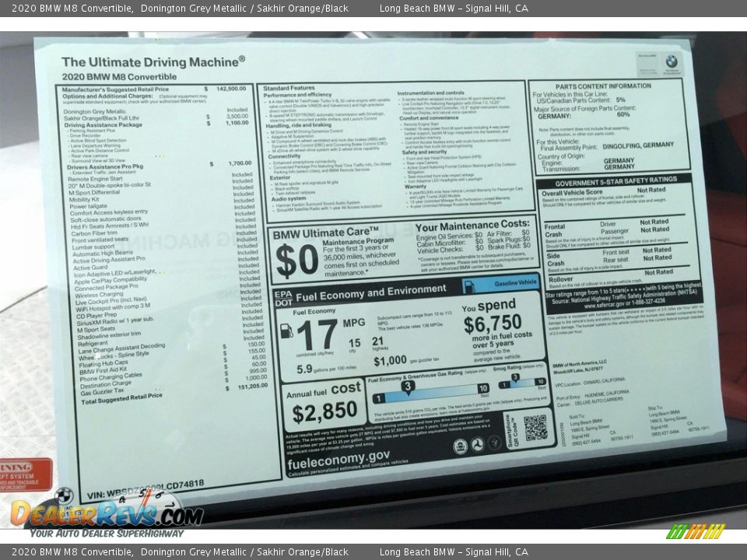Click the '1,700.00' package price
747x560 pixels.
click(240, 163)
